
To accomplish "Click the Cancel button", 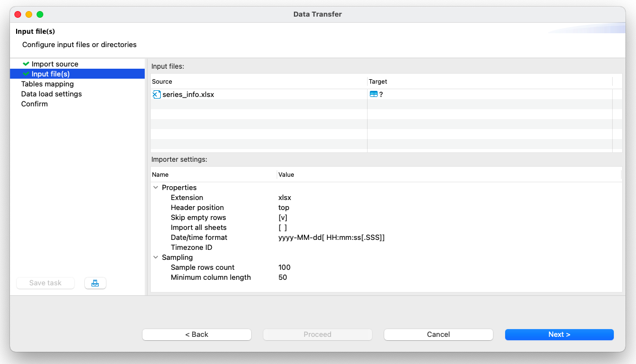I will click(x=438, y=334).
